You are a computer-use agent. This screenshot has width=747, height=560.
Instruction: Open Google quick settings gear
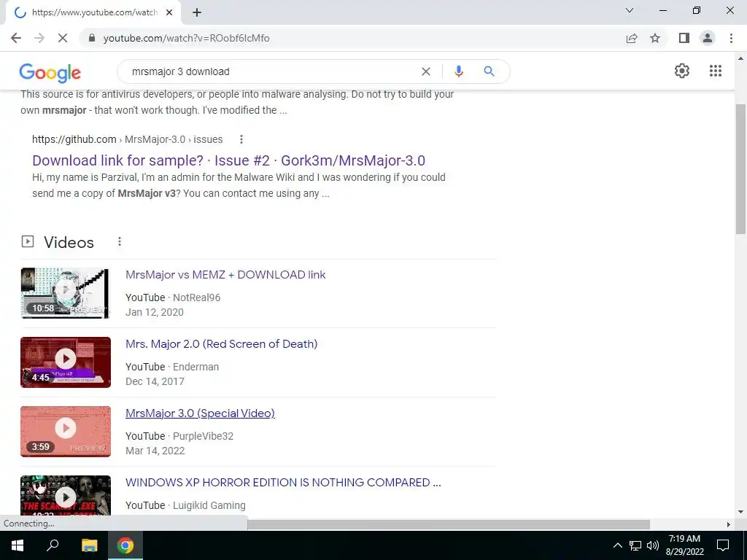pyautogui.click(x=682, y=71)
